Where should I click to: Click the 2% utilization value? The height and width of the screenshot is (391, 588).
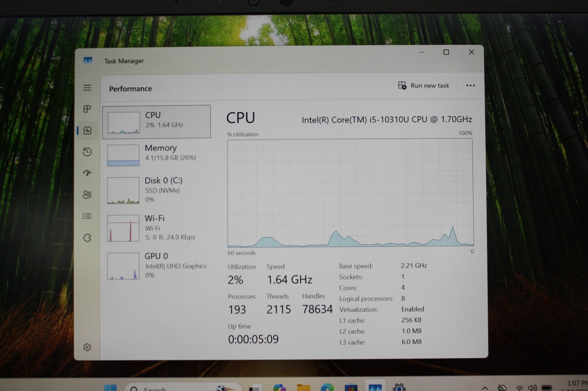[x=235, y=280]
